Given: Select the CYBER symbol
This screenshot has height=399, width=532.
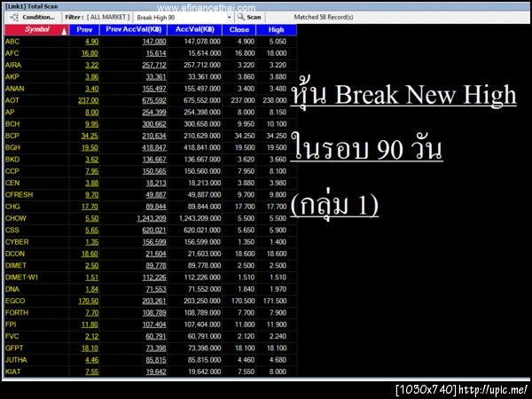Looking at the screenshot, I should coord(17,242).
